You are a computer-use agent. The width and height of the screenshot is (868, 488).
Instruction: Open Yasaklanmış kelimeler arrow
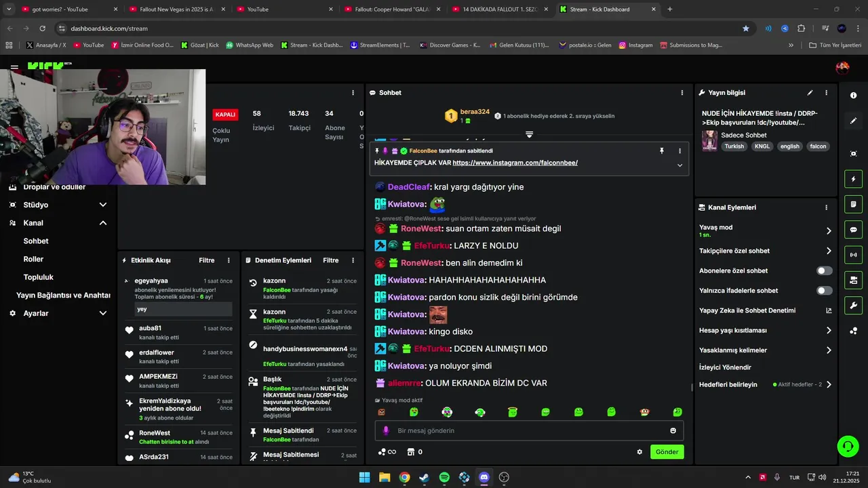tap(829, 350)
